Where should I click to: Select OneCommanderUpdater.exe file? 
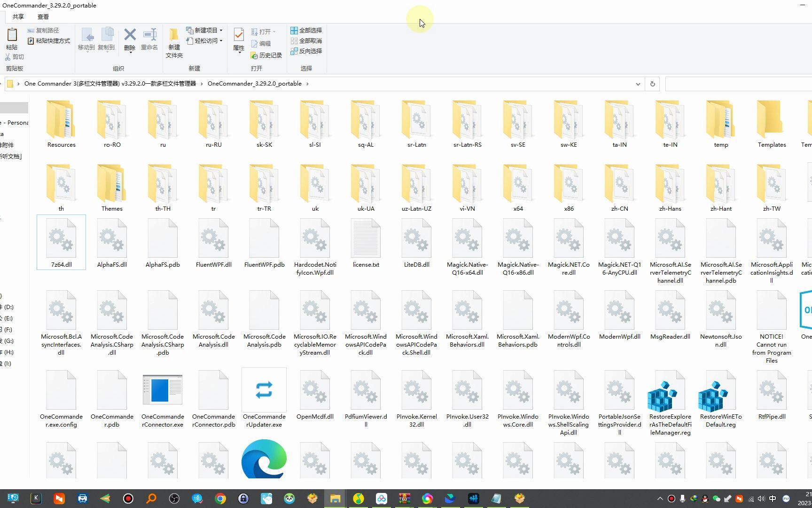pyautogui.click(x=264, y=399)
